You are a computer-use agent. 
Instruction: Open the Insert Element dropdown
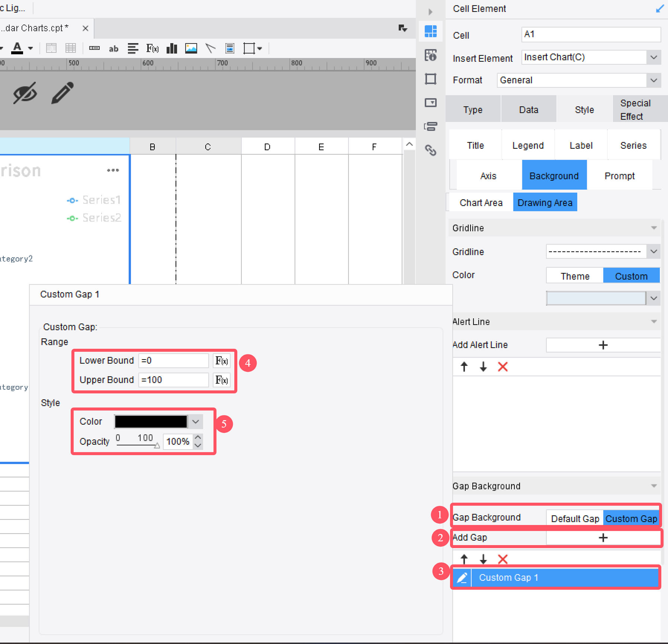(654, 57)
